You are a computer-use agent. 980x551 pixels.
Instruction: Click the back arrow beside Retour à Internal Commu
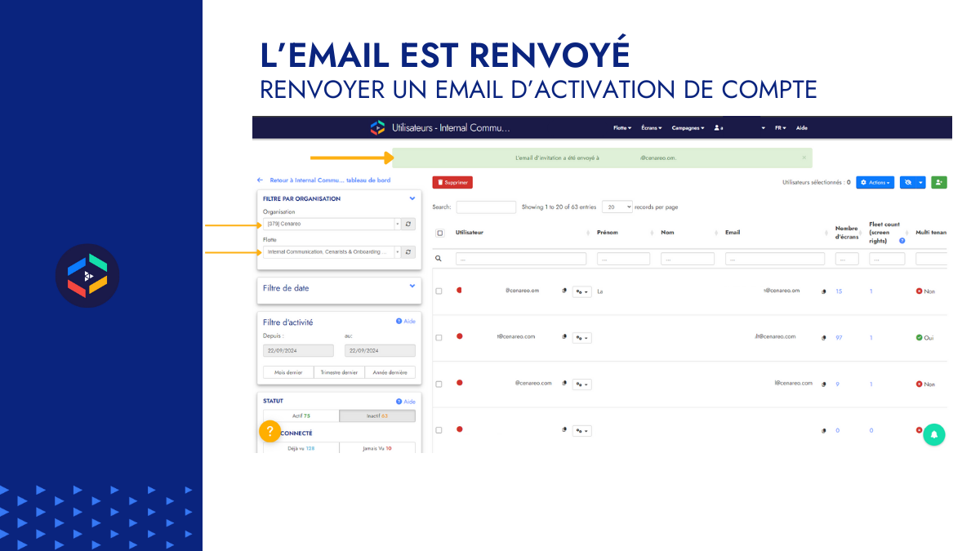tap(261, 180)
